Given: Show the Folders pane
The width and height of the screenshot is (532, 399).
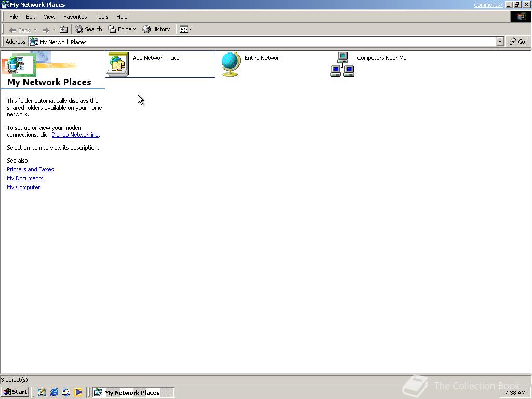Looking at the screenshot, I should tap(122, 29).
